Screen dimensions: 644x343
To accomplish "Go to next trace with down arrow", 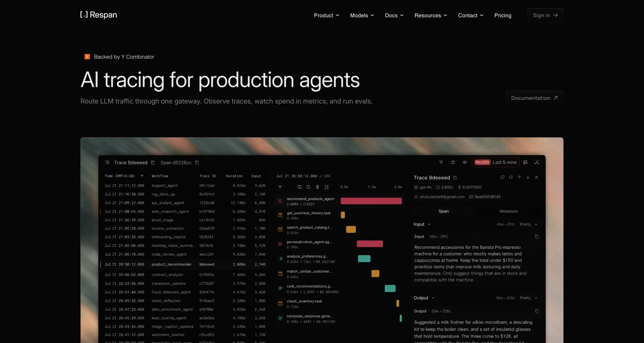I will click(528, 177).
